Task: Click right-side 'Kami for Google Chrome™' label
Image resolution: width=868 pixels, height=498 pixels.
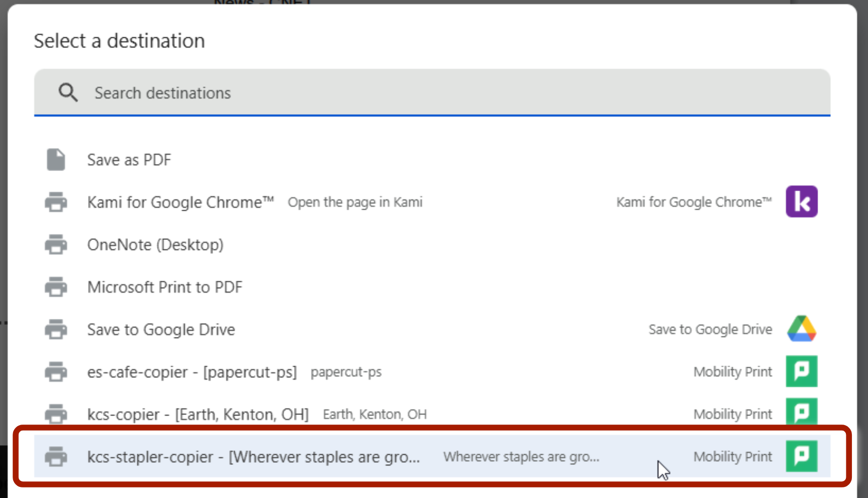Action: coord(694,202)
